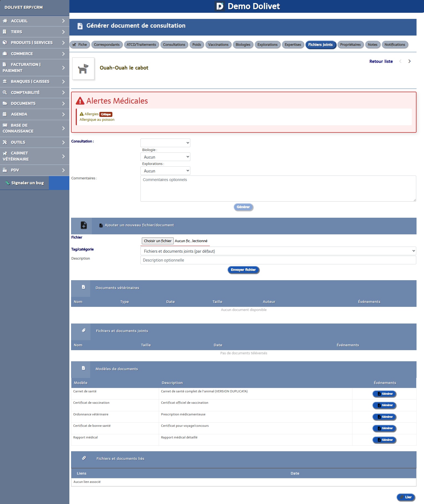Viewport: 424px width, 504px height.
Task: Open the Biologie dropdown
Action: 165,157
